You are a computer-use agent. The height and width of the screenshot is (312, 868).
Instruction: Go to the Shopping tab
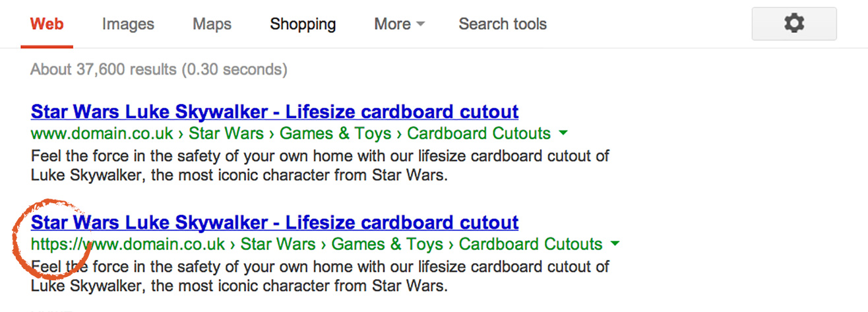[303, 24]
